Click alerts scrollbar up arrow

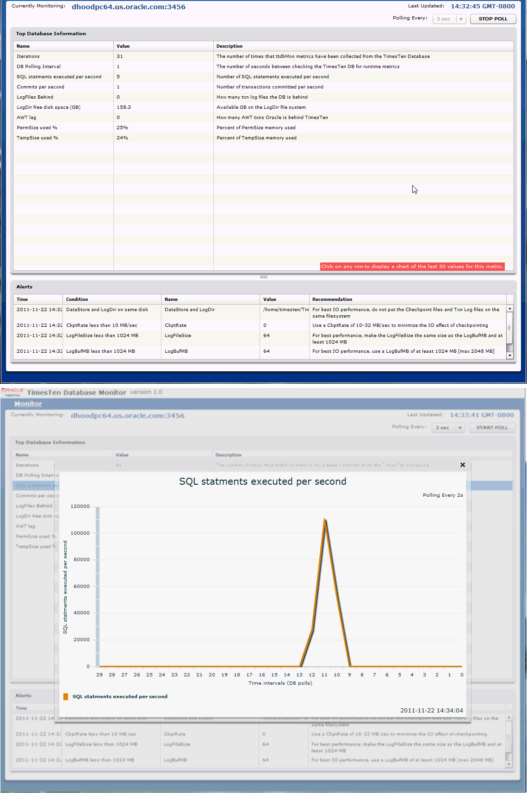(510, 308)
